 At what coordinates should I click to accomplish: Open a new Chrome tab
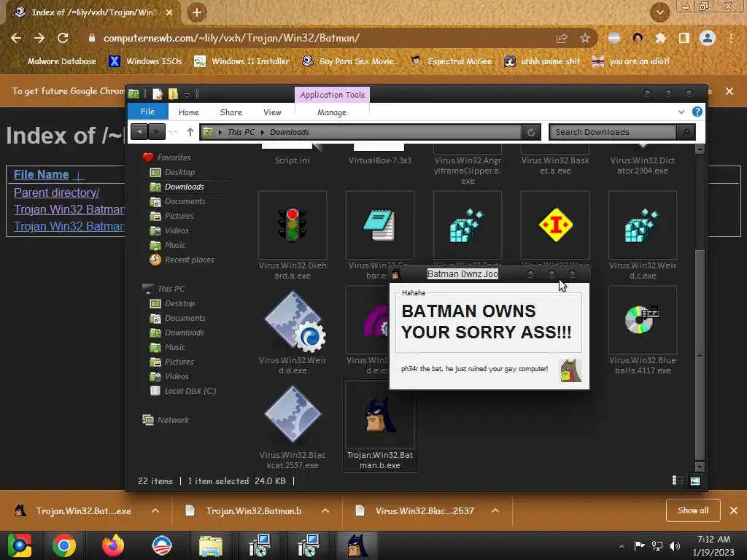pyautogui.click(x=197, y=12)
